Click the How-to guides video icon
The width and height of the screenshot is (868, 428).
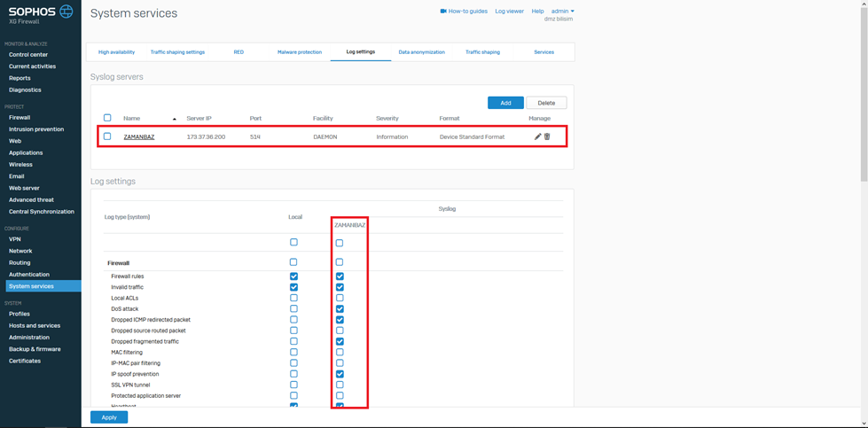[443, 12]
